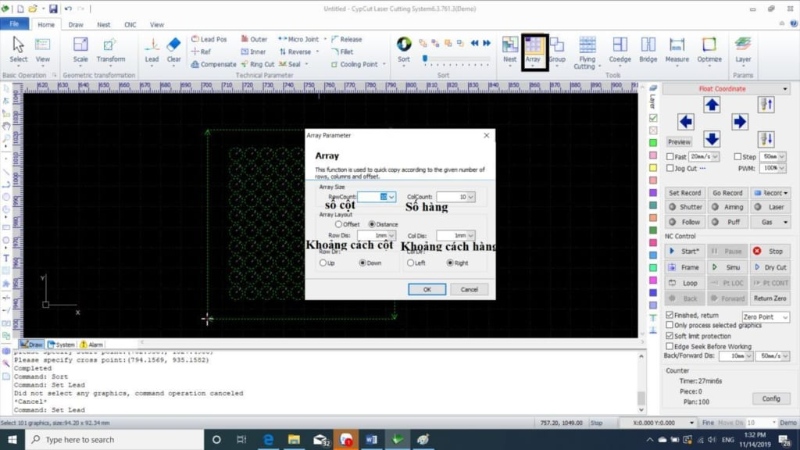This screenshot has width=800, height=450.
Task: Click the Lead tool icon
Action: tap(152, 48)
